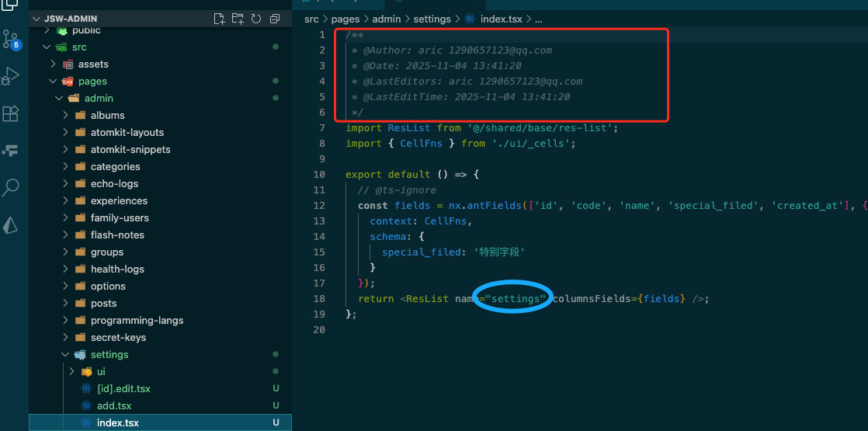Collapse all folders in Explorer
This screenshot has width=868, height=431.
(275, 19)
